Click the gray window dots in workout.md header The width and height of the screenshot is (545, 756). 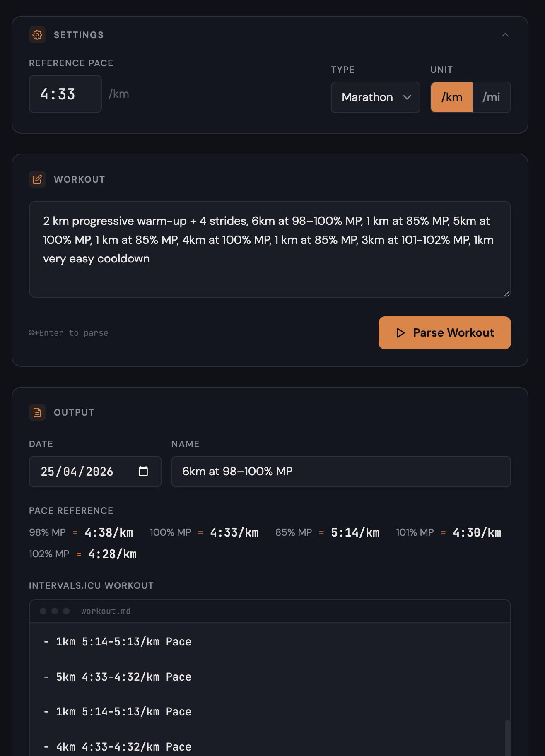(55, 611)
